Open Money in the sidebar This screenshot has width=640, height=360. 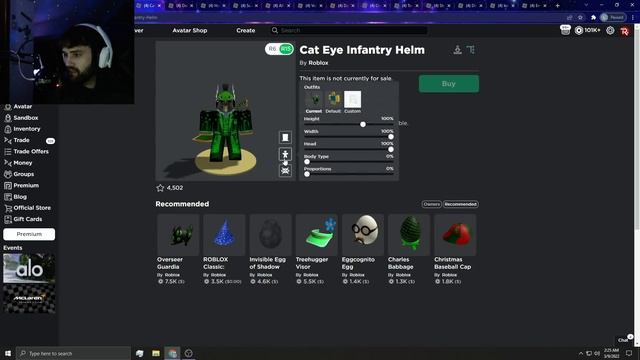pyautogui.click(x=22, y=163)
